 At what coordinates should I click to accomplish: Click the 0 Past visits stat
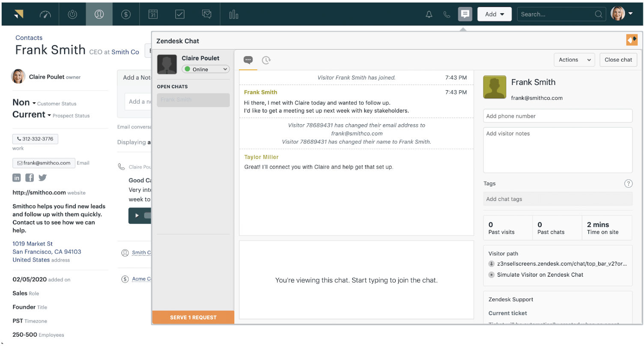point(507,228)
